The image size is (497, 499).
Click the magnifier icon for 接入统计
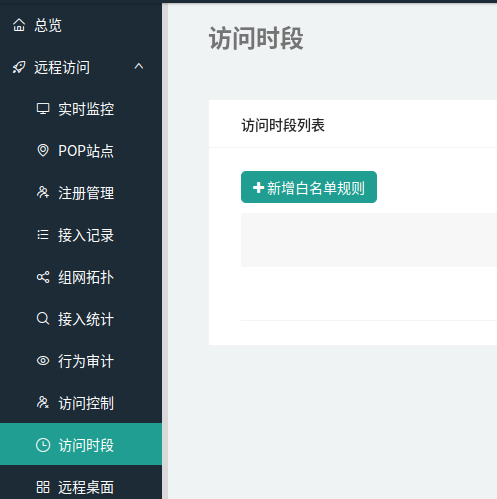point(43,319)
